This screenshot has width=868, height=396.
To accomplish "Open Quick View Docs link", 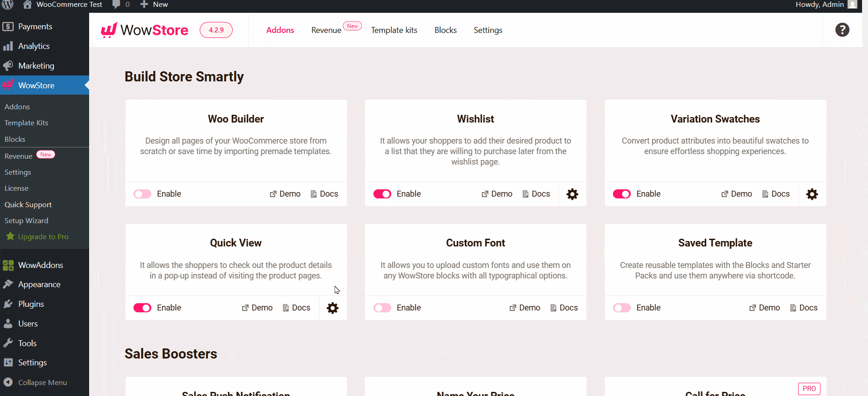I will click(x=297, y=308).
